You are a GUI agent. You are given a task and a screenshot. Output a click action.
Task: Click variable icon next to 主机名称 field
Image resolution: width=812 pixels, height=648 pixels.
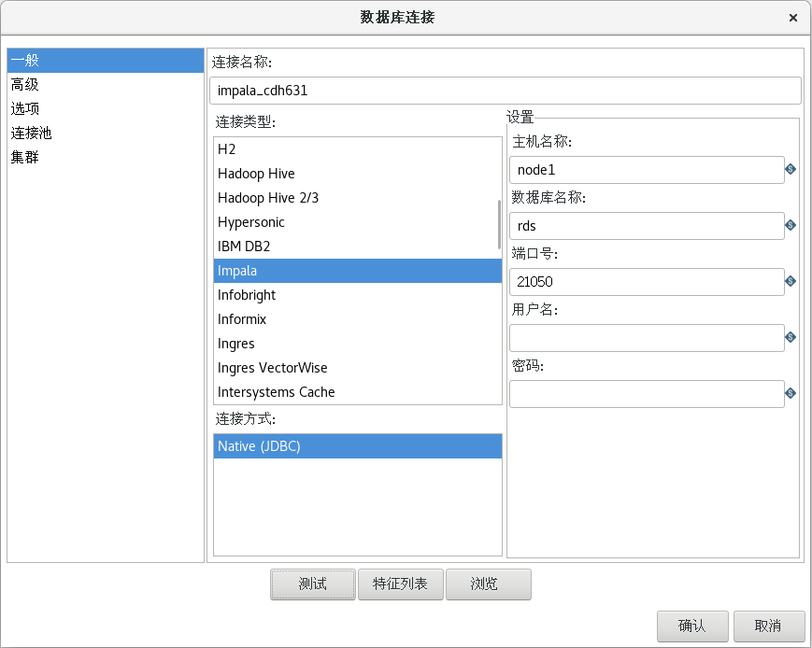click(791, 169)
